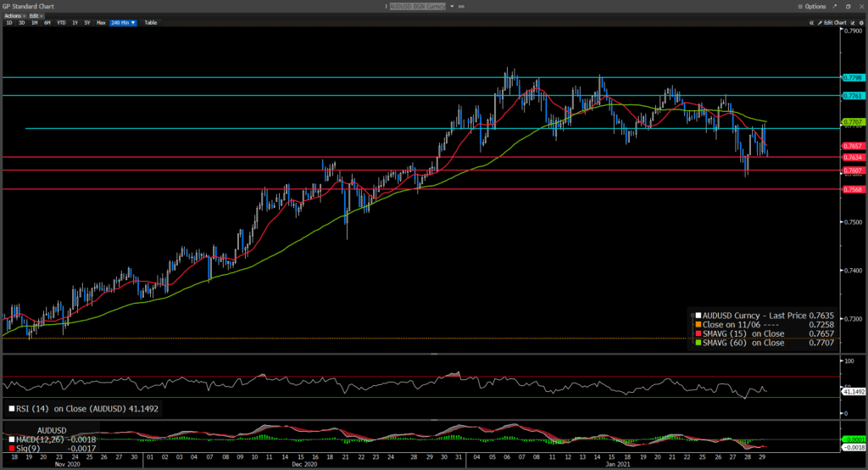Image resolution: width=868 pixels, height=470 pixels.
Task: Click the RSI 41.1492 value label on axis
Action: [x=854, y=392]
